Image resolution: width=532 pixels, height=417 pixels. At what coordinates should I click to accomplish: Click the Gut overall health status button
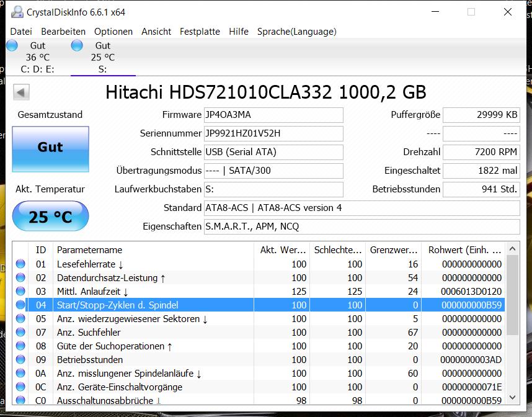pyautogui.click(x=51, y=149)
